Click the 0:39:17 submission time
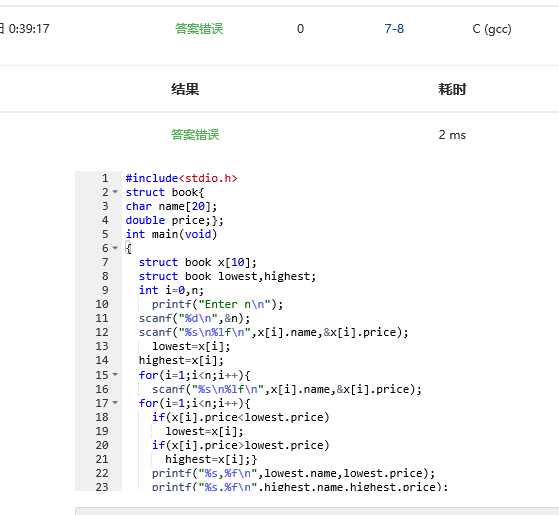This screenshot has width=559, height=515. click(x=29, y=29)
